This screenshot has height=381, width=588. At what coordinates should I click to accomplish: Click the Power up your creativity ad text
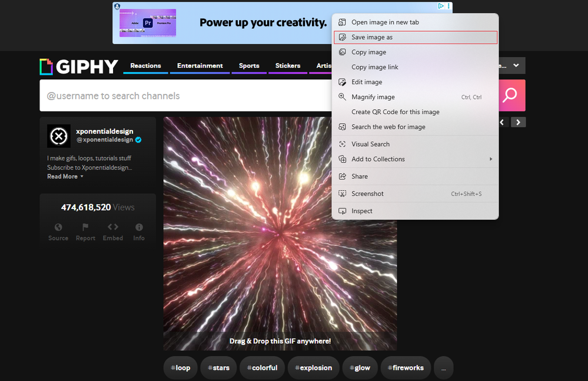tap(263, 23)
